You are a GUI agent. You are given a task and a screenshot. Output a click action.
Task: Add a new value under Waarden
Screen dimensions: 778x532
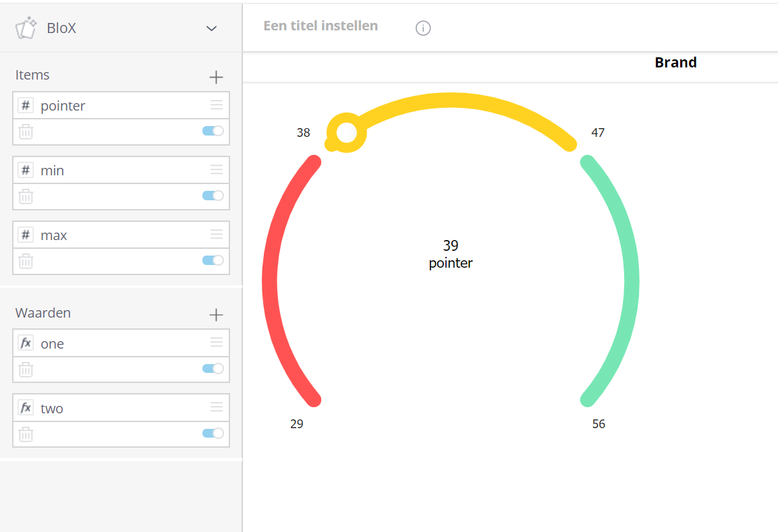click(216, 314)
